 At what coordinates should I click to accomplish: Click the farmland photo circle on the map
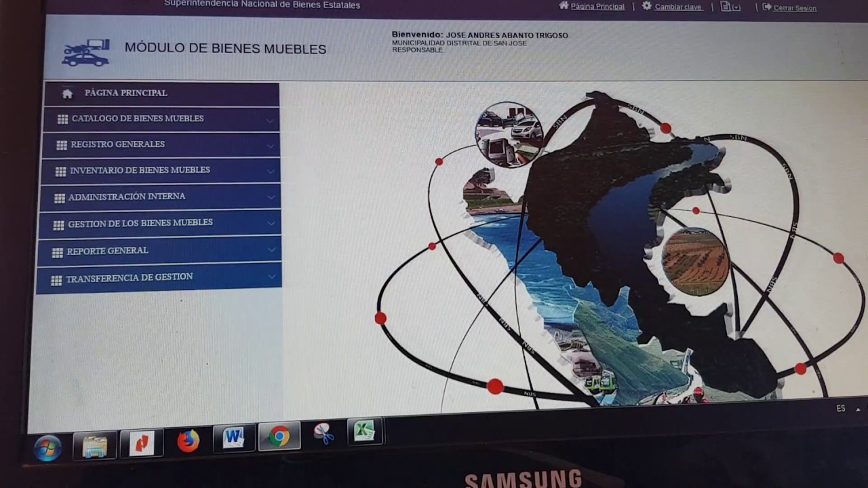[x=695, y=262]
